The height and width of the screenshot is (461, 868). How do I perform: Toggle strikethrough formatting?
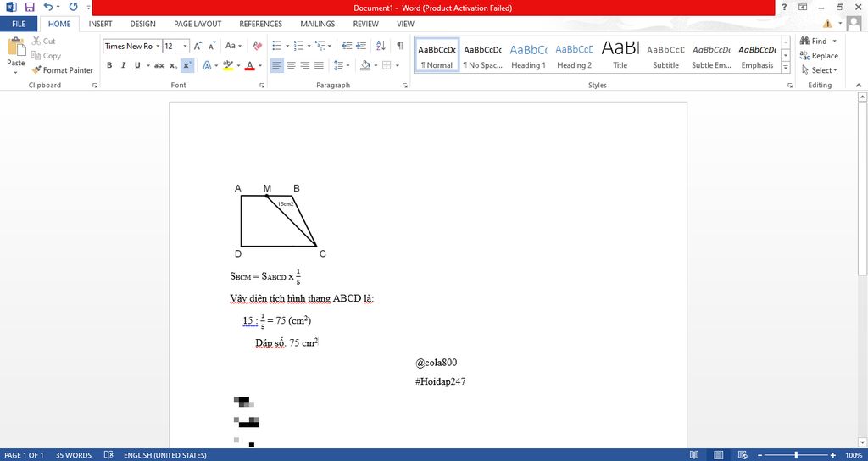159,65
